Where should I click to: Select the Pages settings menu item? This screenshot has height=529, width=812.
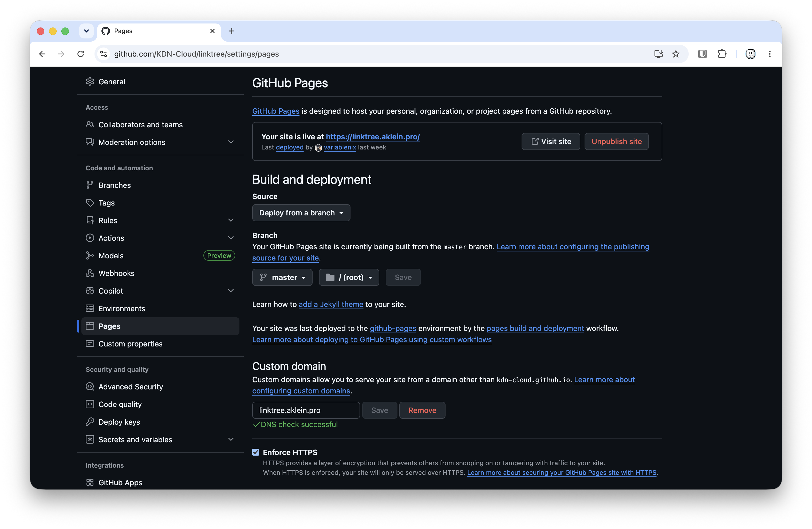[160, 326]
